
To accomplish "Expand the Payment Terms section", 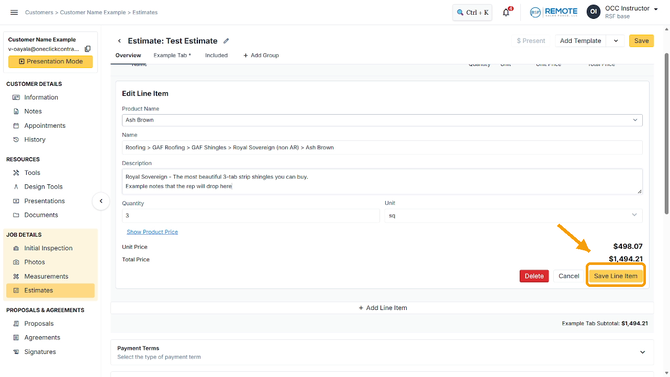I will click(642, 352).
